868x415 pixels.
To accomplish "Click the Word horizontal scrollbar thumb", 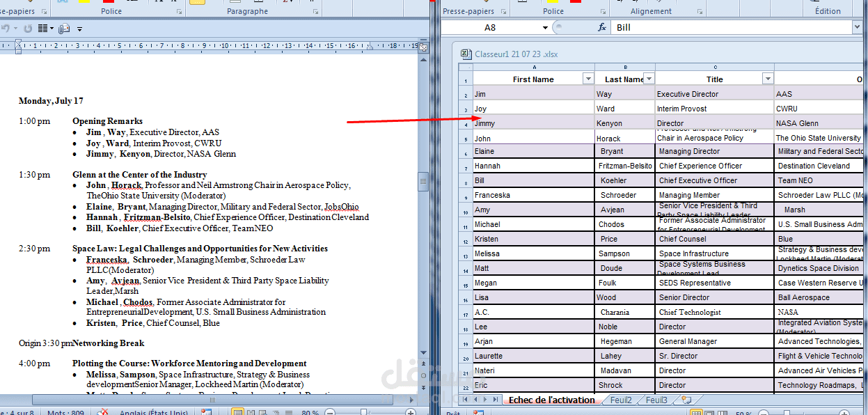I will (x=213, y=400).
